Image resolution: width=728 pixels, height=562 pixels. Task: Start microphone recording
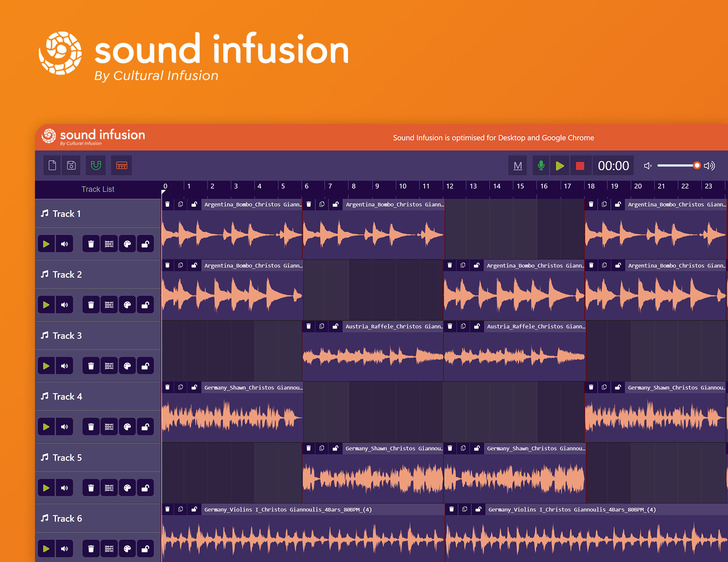point(541,166)
